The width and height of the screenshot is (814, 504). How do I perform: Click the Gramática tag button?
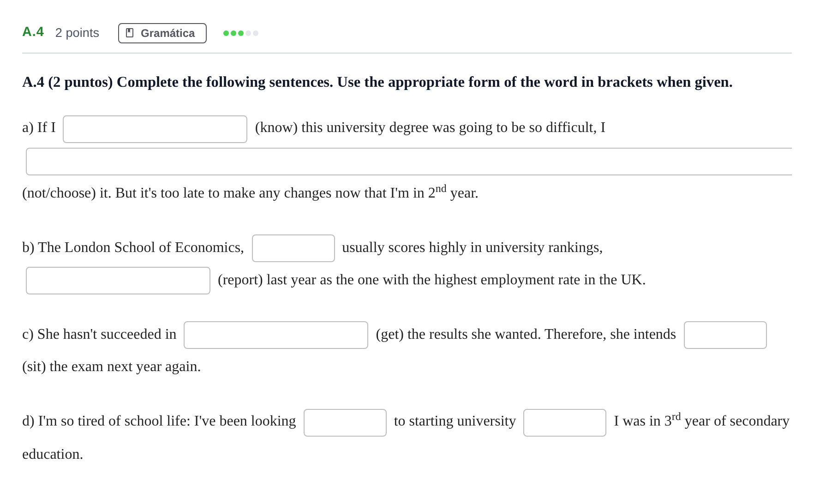pos(162,33)
